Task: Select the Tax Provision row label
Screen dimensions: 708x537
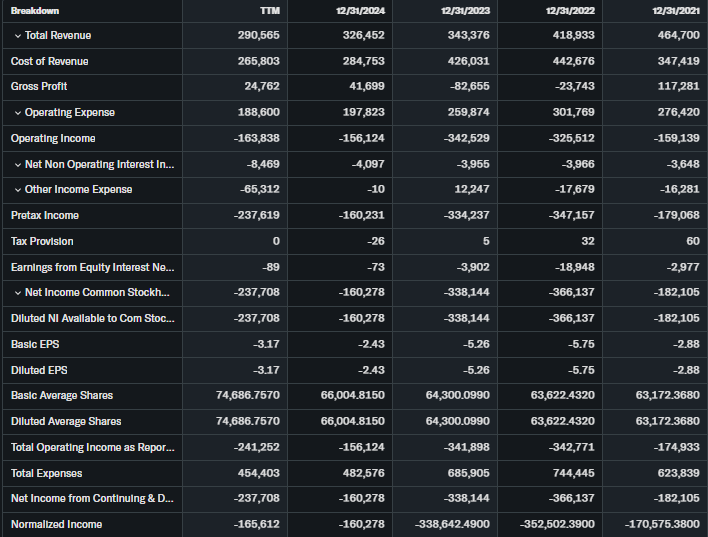Action: [x=42, y=241]
